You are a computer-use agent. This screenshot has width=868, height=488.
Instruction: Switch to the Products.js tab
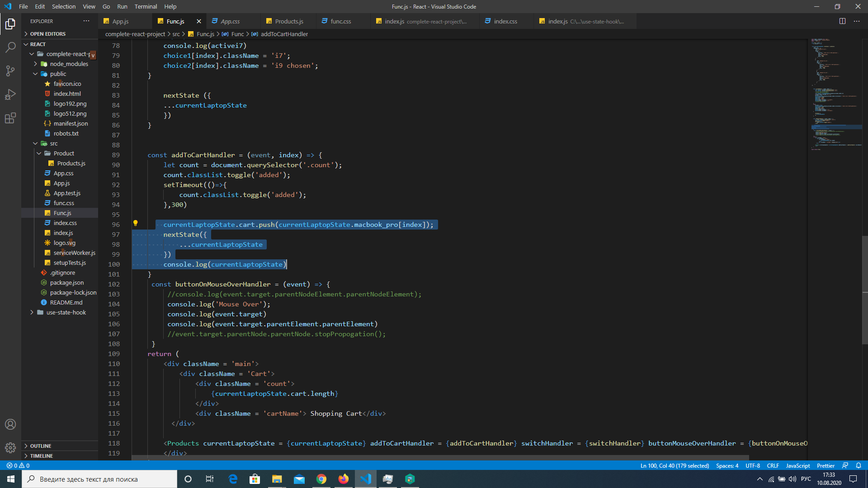tap(289, 21)
